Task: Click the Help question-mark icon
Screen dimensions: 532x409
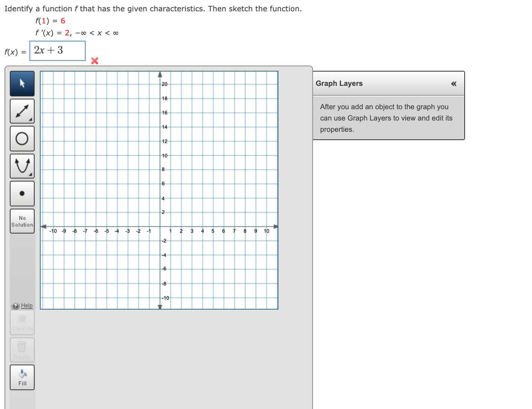Action: point(15,305)
